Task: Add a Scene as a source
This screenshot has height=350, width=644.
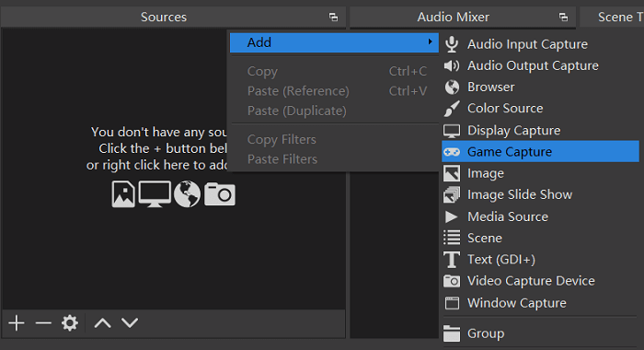Action: click(x=540, y=239)
